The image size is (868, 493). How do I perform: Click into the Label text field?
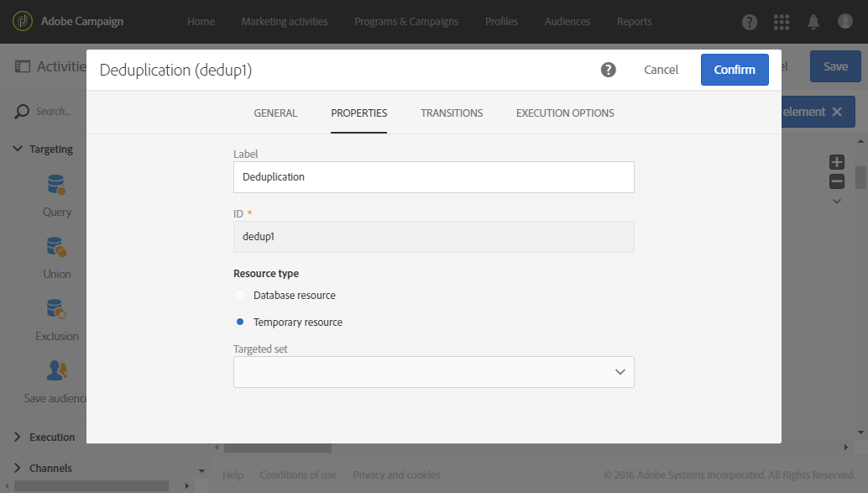coord(433,177)
